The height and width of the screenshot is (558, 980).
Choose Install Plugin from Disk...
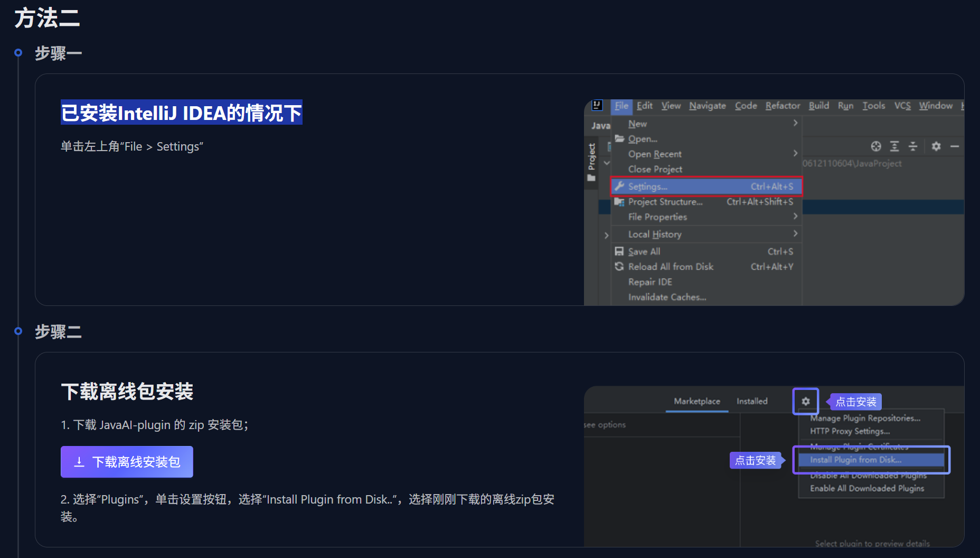coord(871,460)
